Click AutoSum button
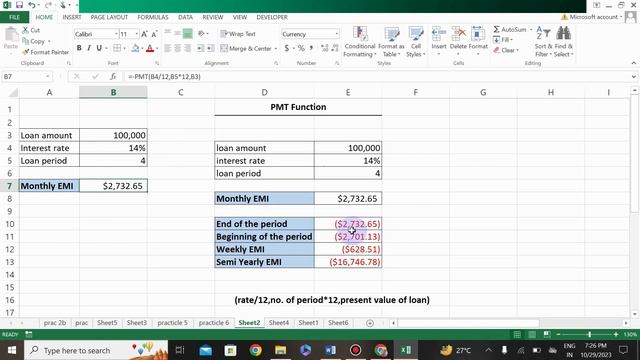Screen dimensions: 640x360 pos(510,30)
